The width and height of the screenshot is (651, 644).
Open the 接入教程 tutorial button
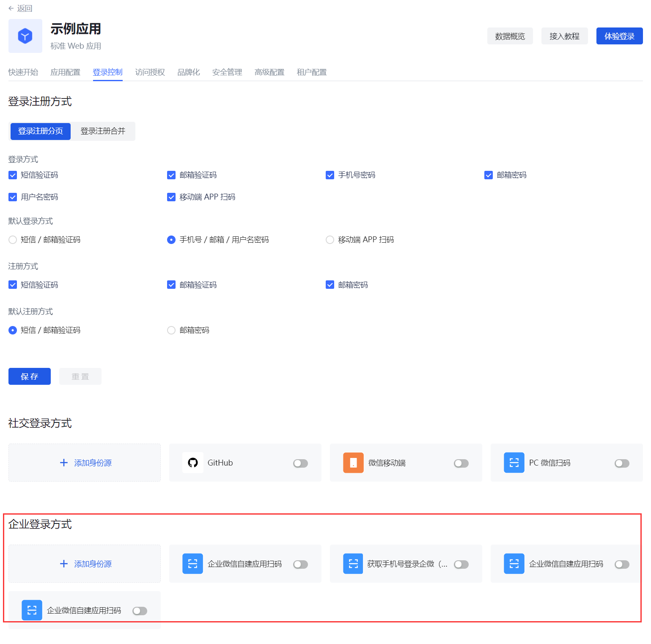564,36
